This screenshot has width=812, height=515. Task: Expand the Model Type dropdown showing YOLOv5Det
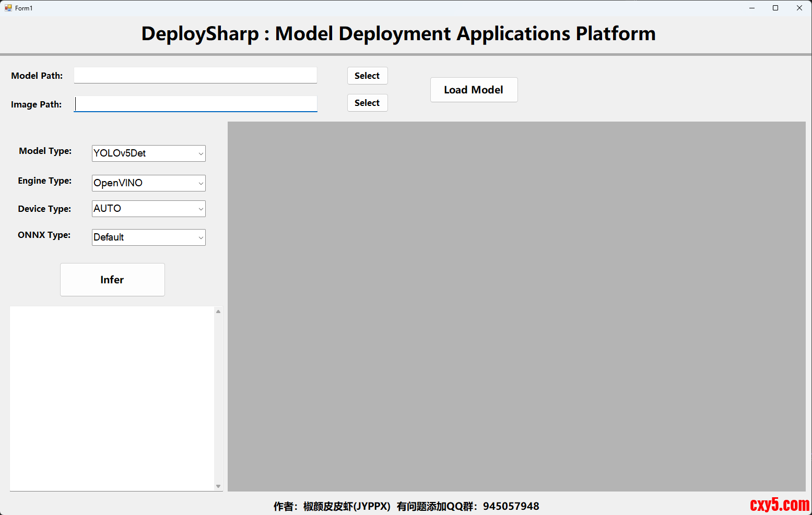[148, 153]
